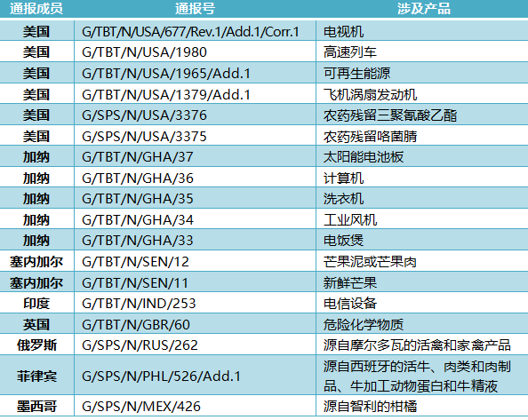Viewport: 528px width, 420px height.
Task: Select notification G/TBT/N/GBR/60
Action: point(195,324)
